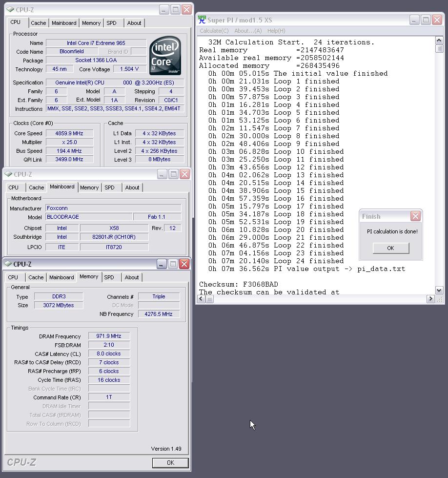Click the NB Frequency value 4276.5 MHz
This screenshot has width=448, height=478.
pos(159,314)
